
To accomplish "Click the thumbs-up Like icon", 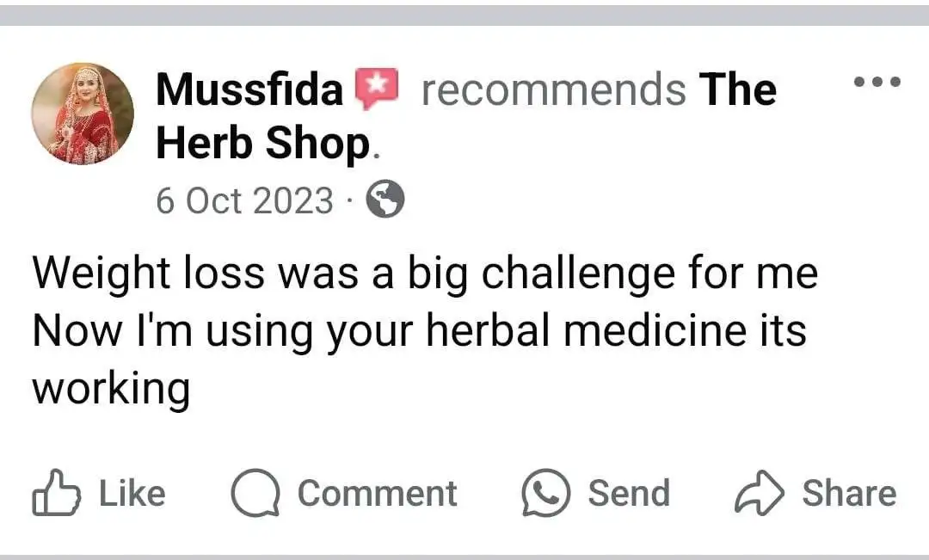I will (54, 494).
